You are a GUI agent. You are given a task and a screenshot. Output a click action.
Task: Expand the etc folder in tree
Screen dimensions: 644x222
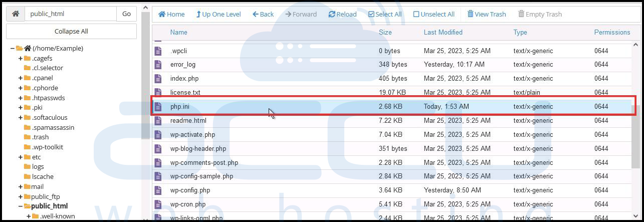coord(21,157)
